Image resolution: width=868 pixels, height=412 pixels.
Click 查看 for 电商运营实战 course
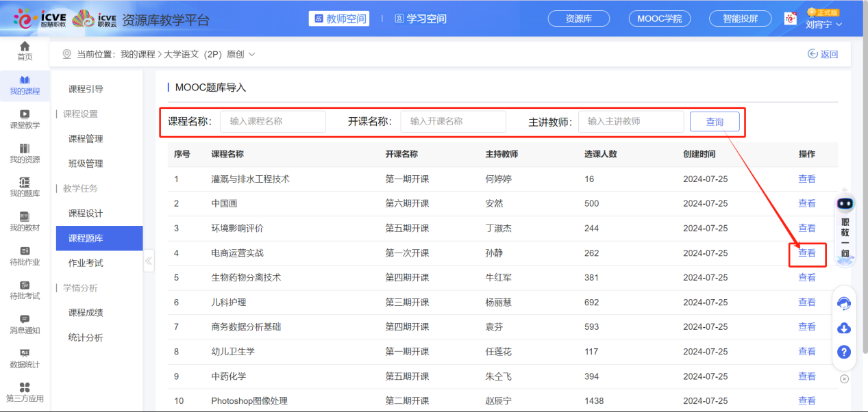click(x=807, y=253)
